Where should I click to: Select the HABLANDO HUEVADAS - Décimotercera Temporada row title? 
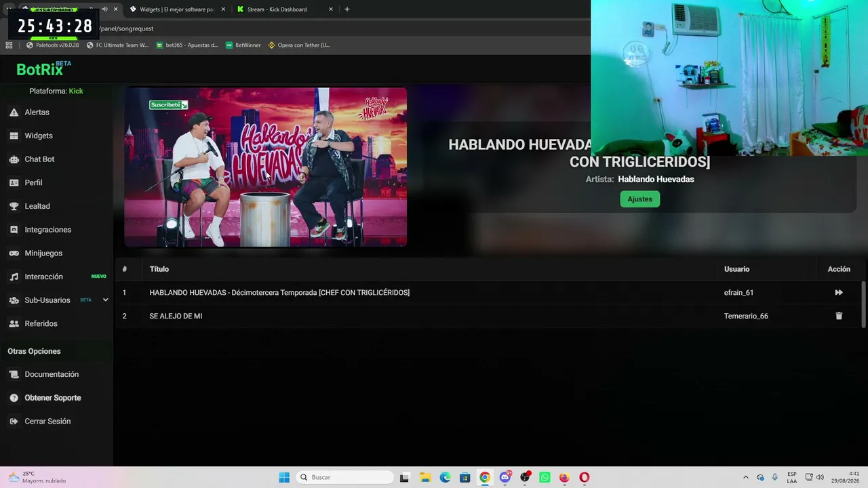(279, 293)
